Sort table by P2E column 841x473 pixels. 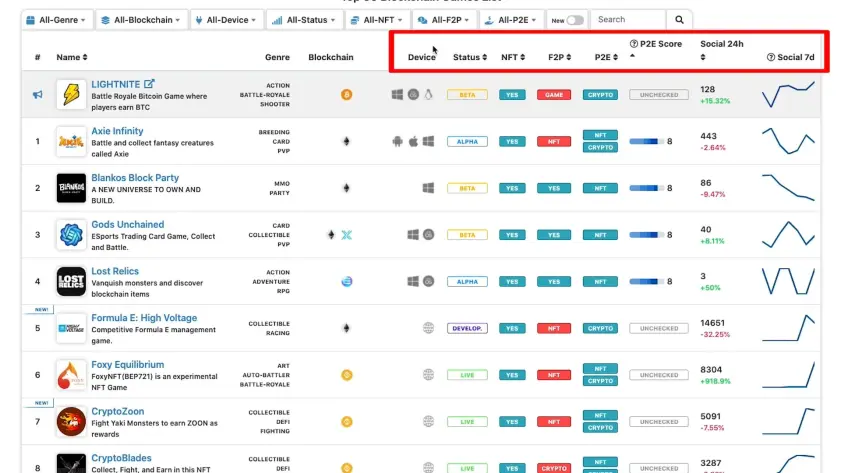click(x=606, y=57)
